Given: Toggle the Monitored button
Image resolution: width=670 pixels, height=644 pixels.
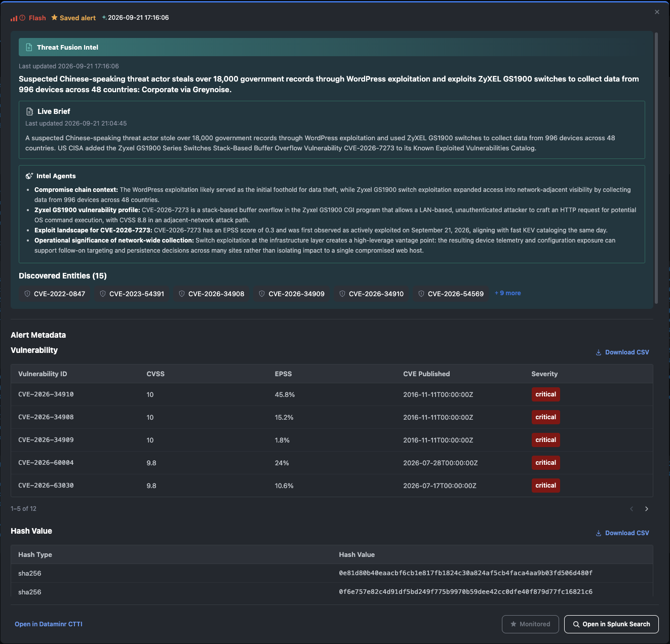Looking at the screenshot, I should 530,624.
